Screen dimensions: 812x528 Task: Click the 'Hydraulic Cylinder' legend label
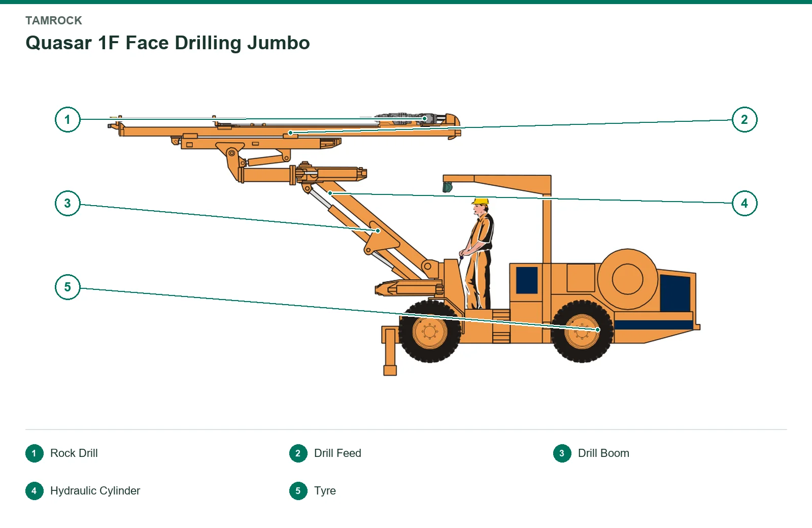click(x=95, y=491)
